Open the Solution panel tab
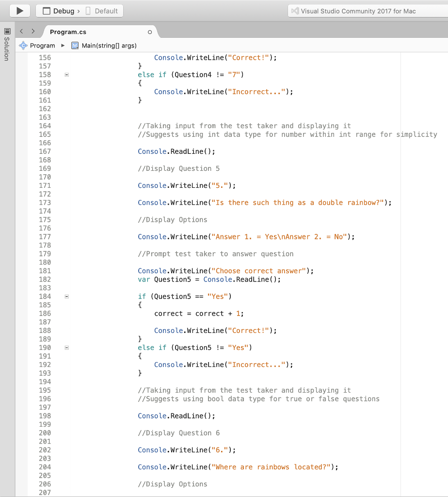Screen dimensions: 448x497 point(7,49)
